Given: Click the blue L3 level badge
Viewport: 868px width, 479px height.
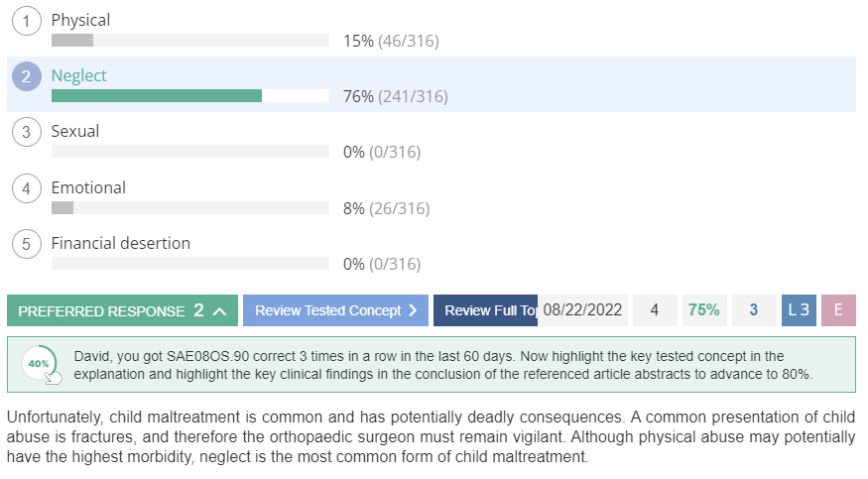Looking at the screenshot, I should coord(799,310).
